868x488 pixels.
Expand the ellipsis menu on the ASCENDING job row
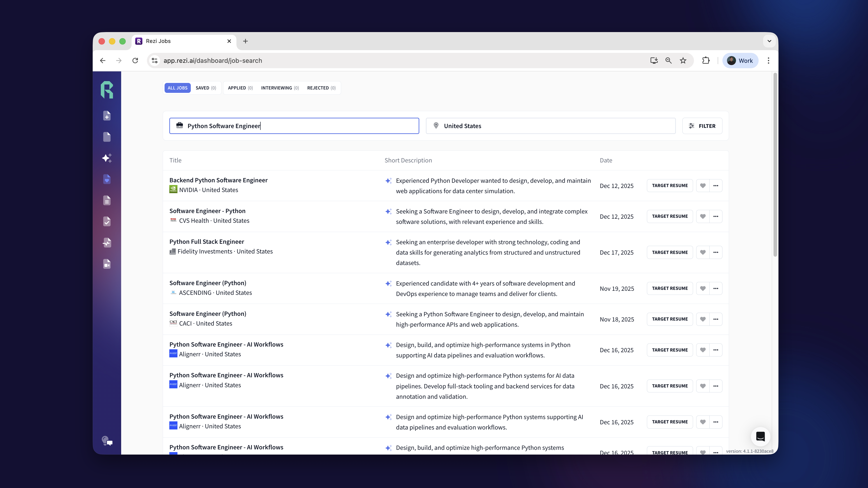tap(716, 288)
